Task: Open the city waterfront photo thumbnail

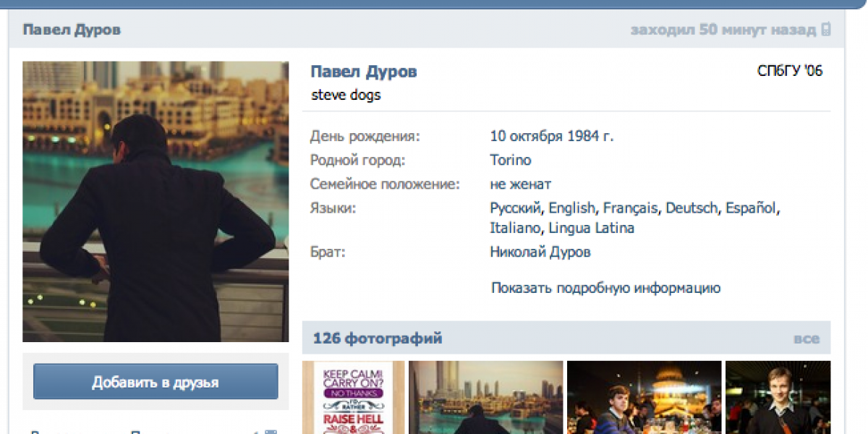Action: tap(486, 397)
